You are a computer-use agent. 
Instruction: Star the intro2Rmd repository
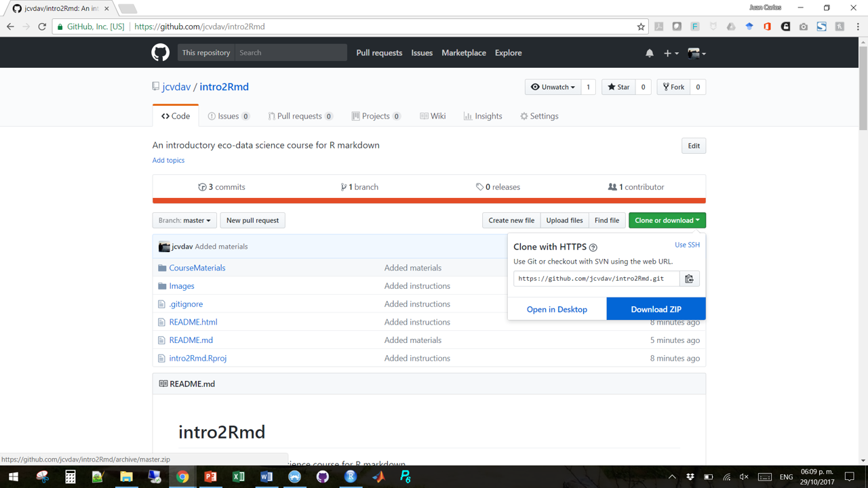(618, 87)
